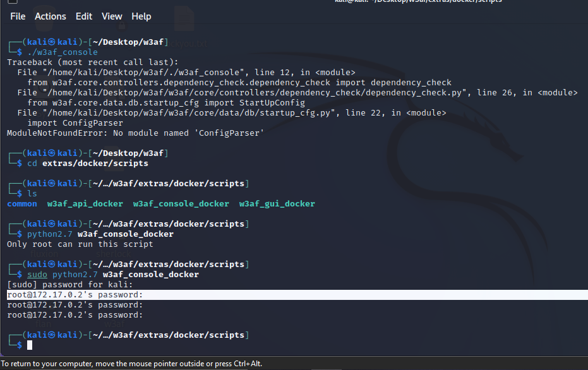Click the '[sudo] password for kali:' line

point(69,285)
